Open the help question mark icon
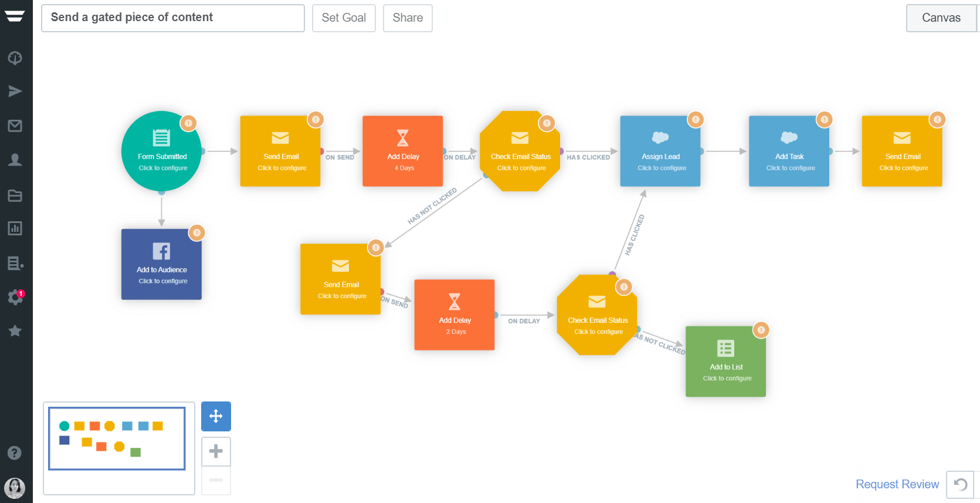This screenshot has width=980, height=503. [x=15, y=453]
